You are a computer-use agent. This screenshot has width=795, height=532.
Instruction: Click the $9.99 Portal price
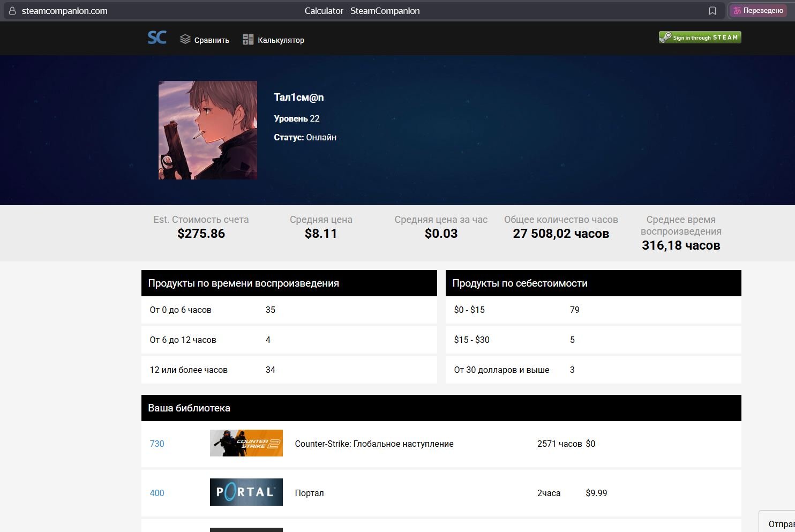596,493
